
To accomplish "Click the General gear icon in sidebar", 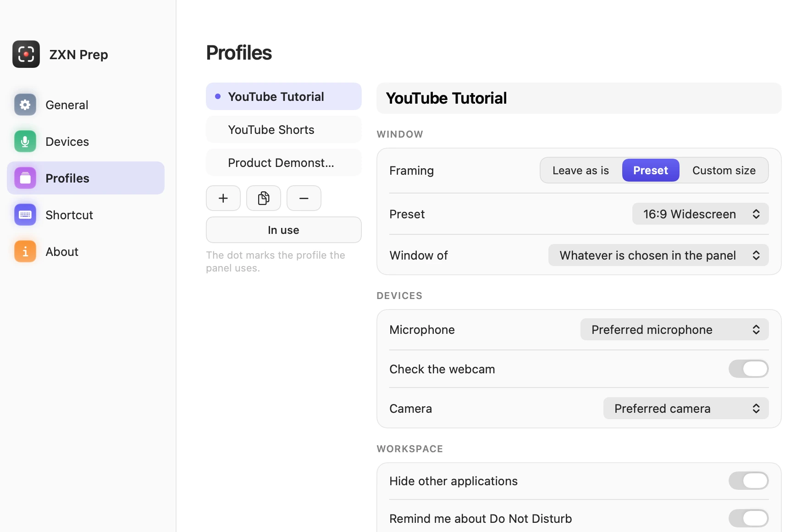I will (25, 105).
